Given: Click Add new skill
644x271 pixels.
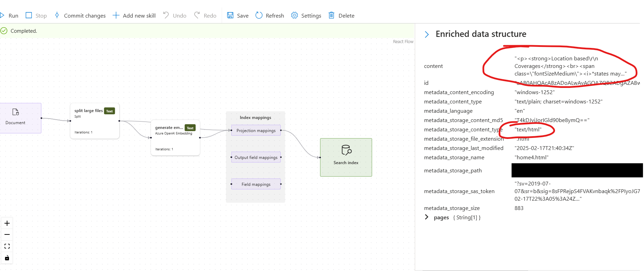Looking at the screenshot, I should point(134,16).
